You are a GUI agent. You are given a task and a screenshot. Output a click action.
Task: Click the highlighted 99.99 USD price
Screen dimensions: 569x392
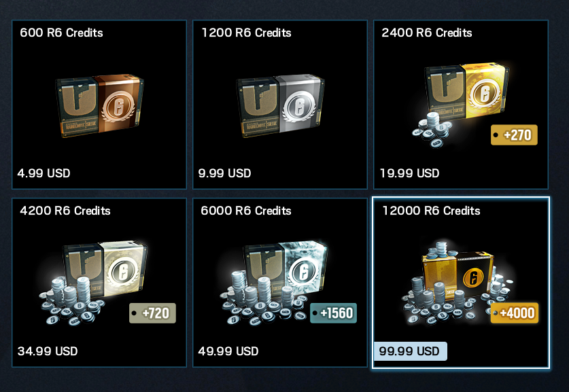[x=410, y=351]
